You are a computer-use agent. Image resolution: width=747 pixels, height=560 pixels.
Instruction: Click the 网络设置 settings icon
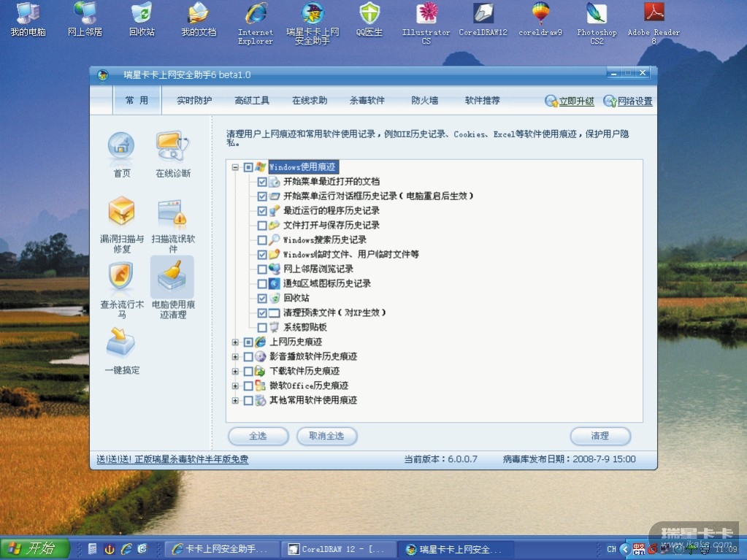point(610,101)
